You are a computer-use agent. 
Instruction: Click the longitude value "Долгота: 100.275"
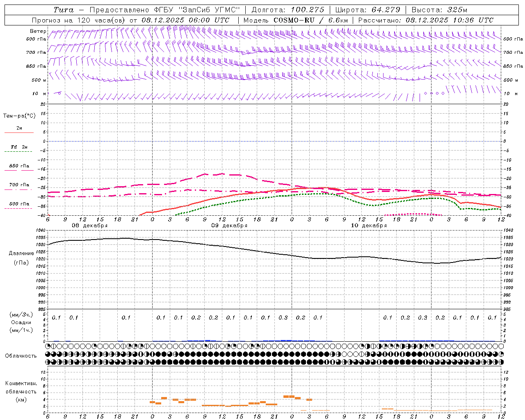point(288,10)
